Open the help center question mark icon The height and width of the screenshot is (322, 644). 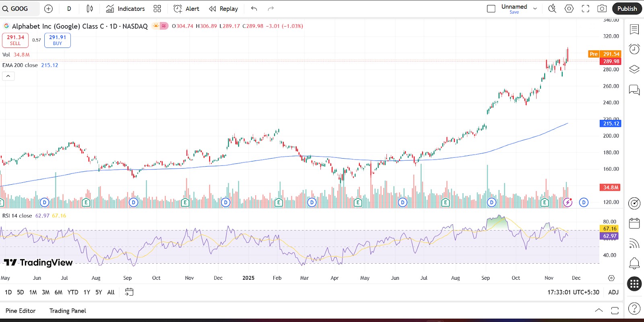pos(634,309)
